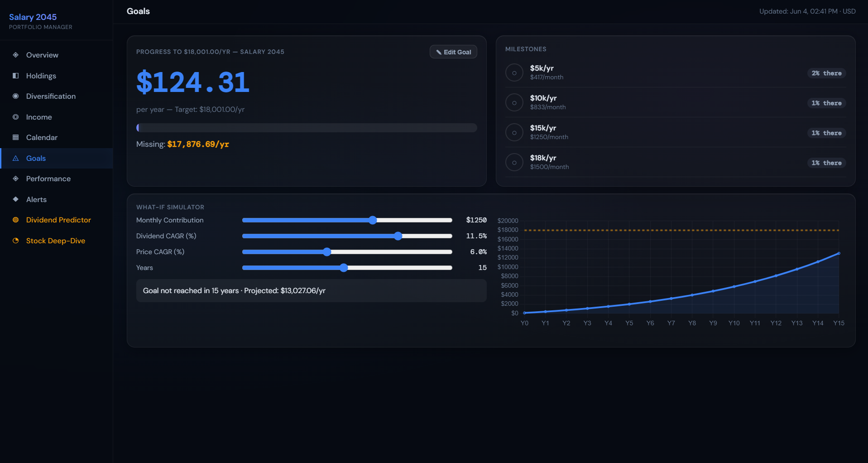The width and height of the screenshot is (868, 463).
Task: Click the Overview diamond icon in sidebar
Action: click(x=16, y=55)
